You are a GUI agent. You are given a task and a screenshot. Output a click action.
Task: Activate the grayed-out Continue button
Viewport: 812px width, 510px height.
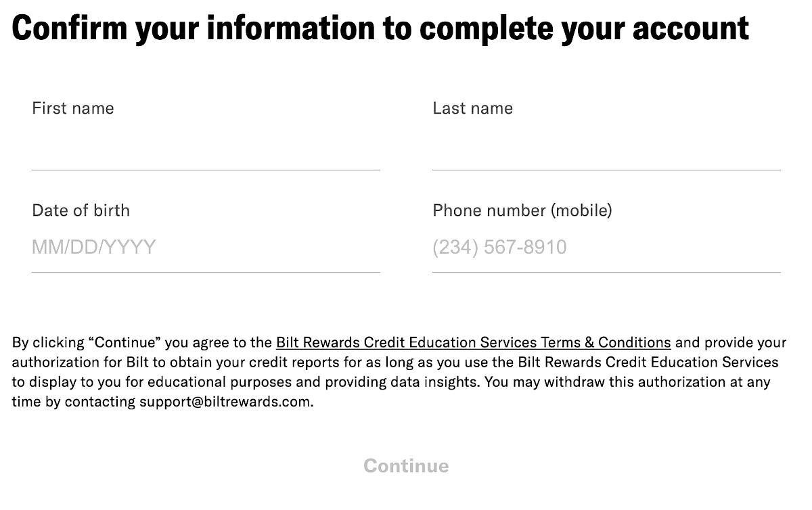click(x=405, y=465)
